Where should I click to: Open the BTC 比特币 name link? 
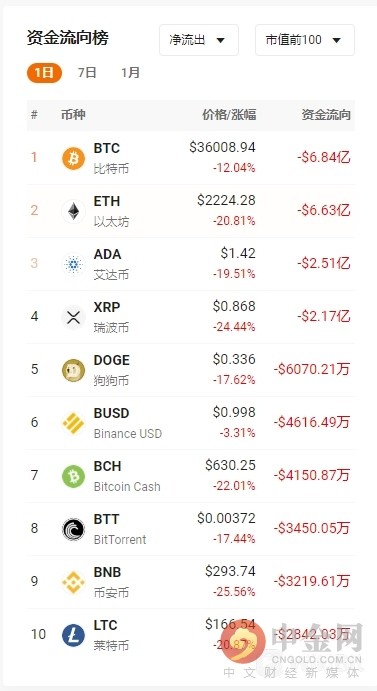point(111,158)
